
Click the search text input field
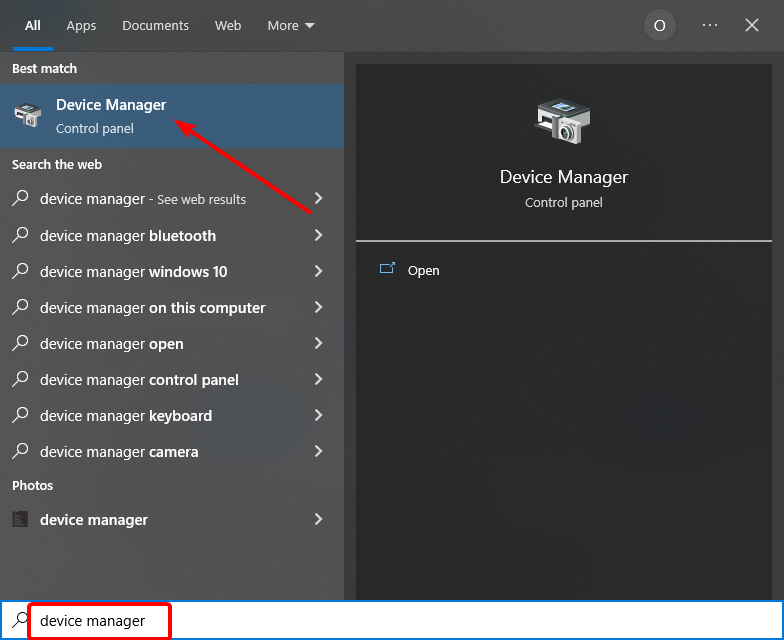(400, 621)
